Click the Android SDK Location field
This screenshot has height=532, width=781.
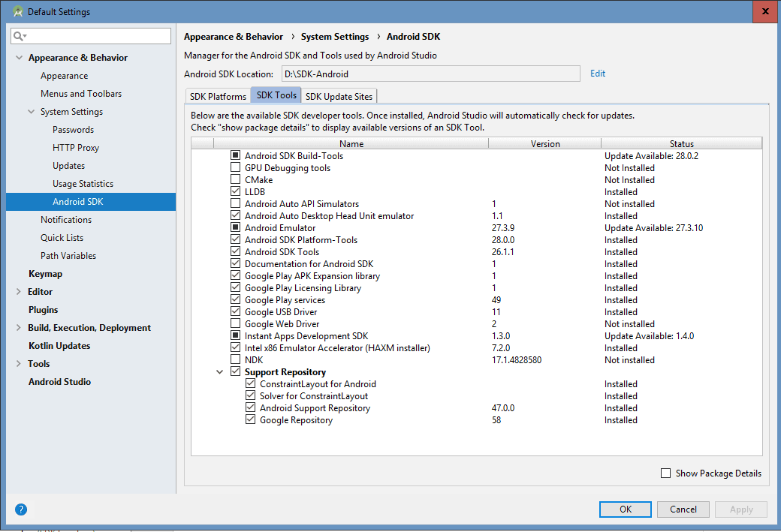431,74
